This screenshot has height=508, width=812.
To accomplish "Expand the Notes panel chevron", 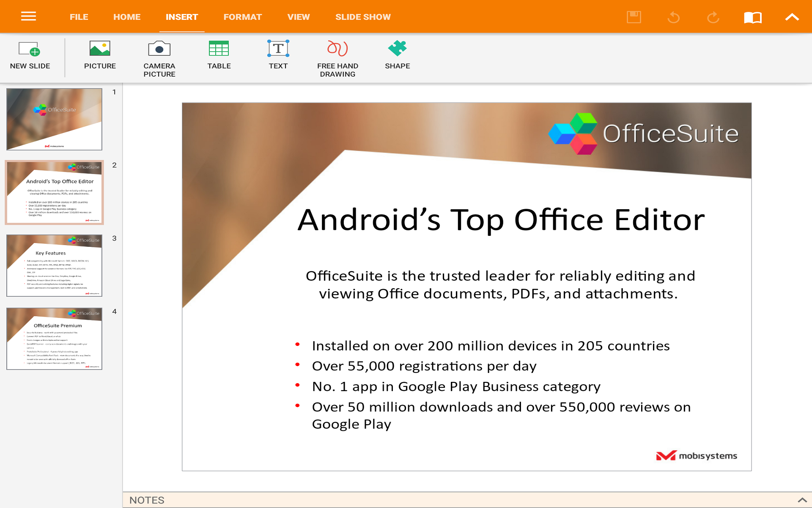I will click(802, 500).
